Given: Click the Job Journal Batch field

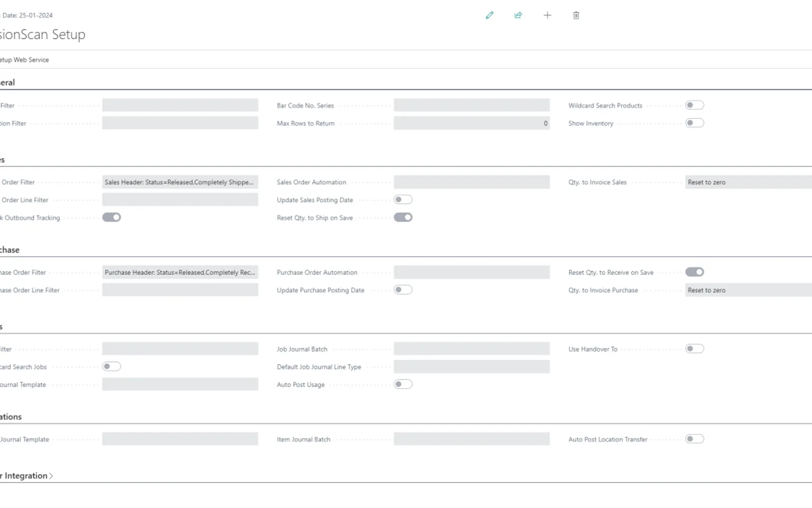Looking at the screenshot, I should 471,348.
